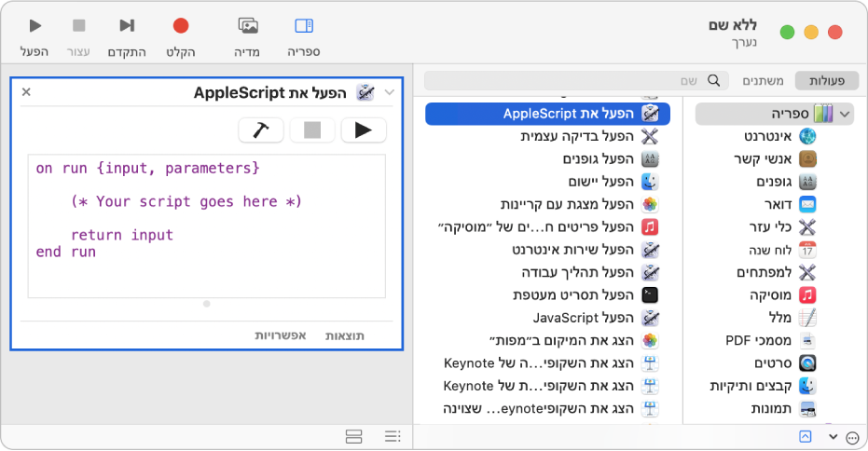Compile the script with the hammer button
Screen dimensions: 868x451
point(261,130)
